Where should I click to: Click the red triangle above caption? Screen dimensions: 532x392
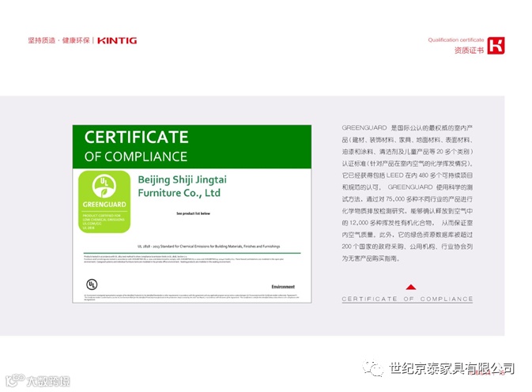[x=411, y=287]
